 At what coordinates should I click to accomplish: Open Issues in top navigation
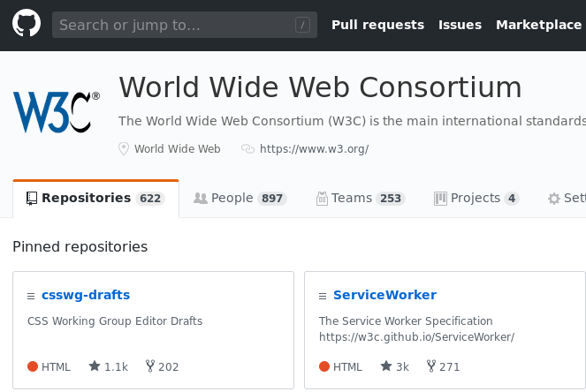coord(460,25)
